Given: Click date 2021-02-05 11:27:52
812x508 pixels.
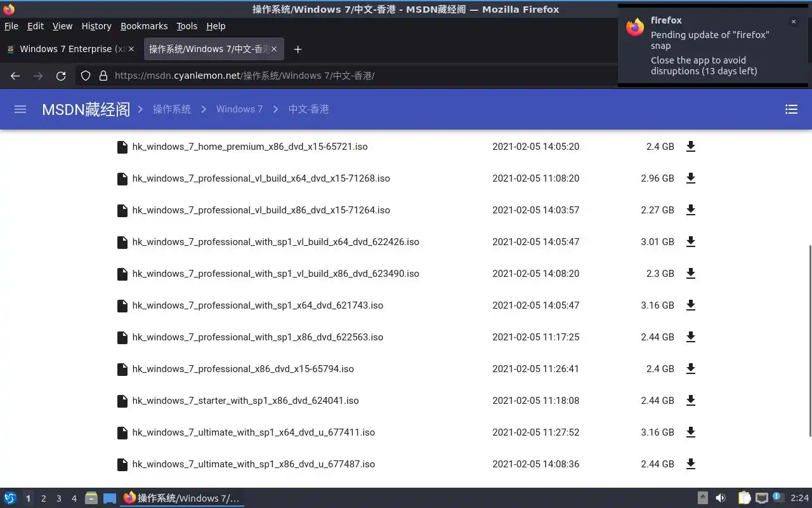Looking at the screenshot, I should point(535,432).
